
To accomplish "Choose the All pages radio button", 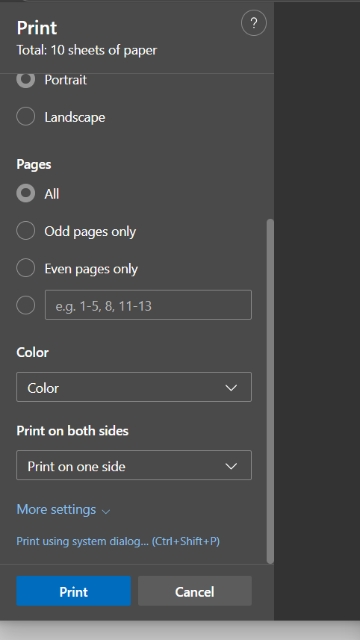I will click(x=25, y=193).
